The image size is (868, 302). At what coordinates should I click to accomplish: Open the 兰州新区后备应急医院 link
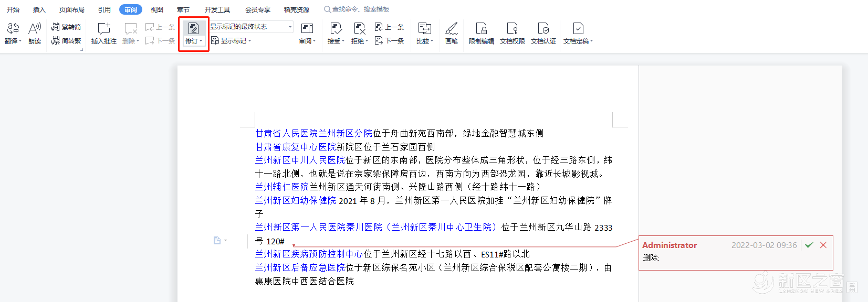point(300,267)
